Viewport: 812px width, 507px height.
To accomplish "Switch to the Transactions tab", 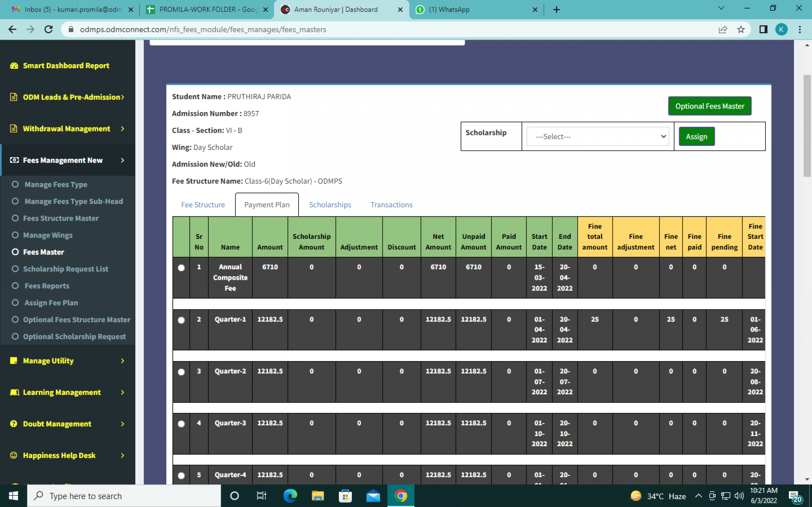I will pyautogui.click(x=391, y=205).
